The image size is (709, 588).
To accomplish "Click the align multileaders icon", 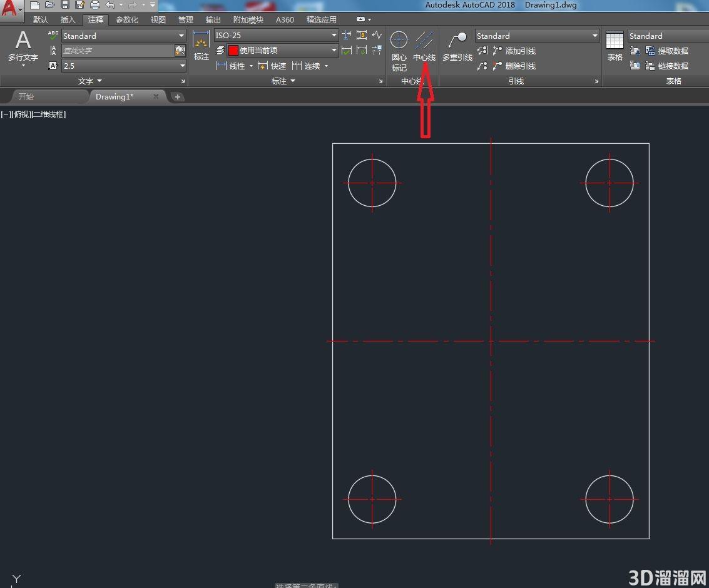I will coord(482,51).
